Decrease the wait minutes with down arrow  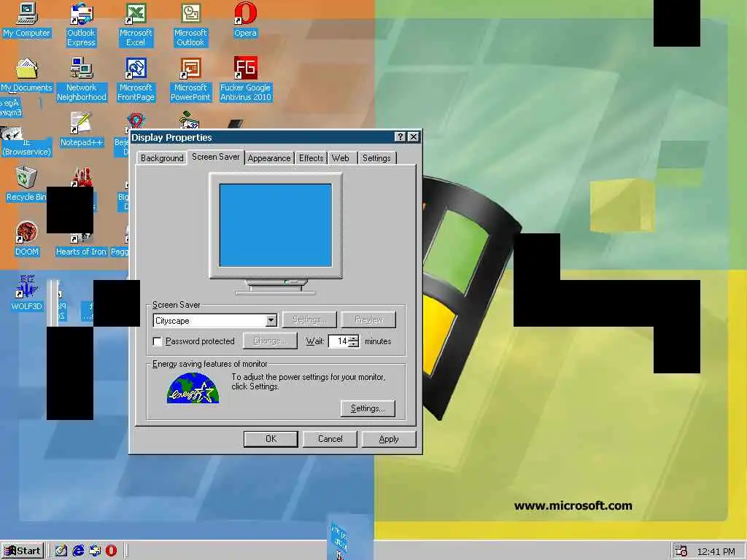(353, 344)
